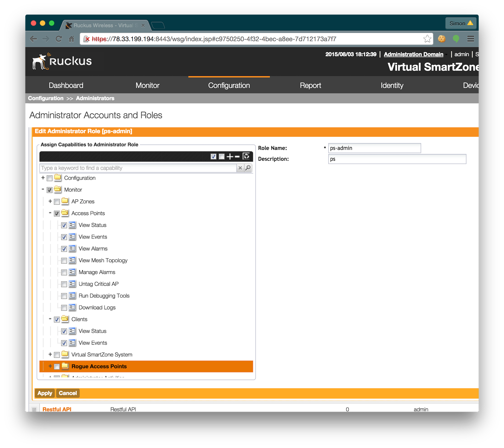Click the Simon profile button

pos(461,23)
